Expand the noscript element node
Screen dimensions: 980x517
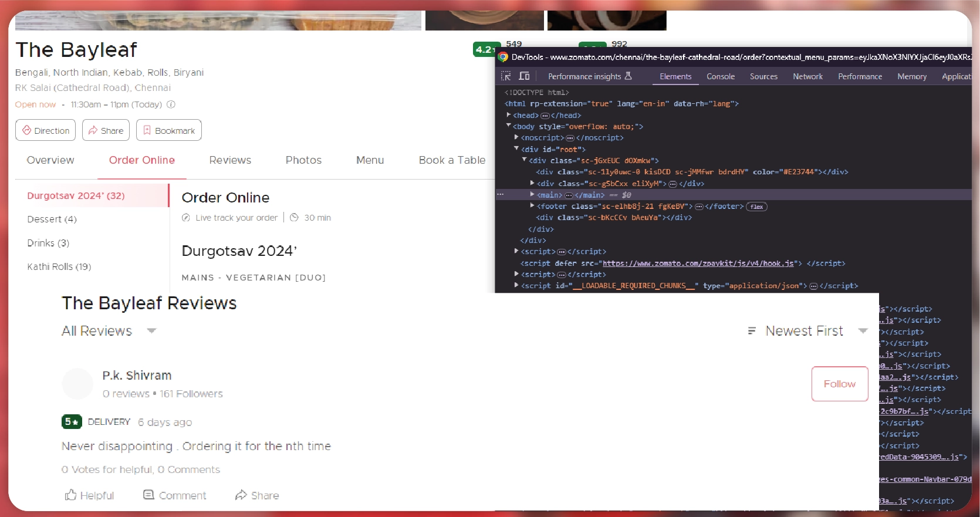[516, 137]
